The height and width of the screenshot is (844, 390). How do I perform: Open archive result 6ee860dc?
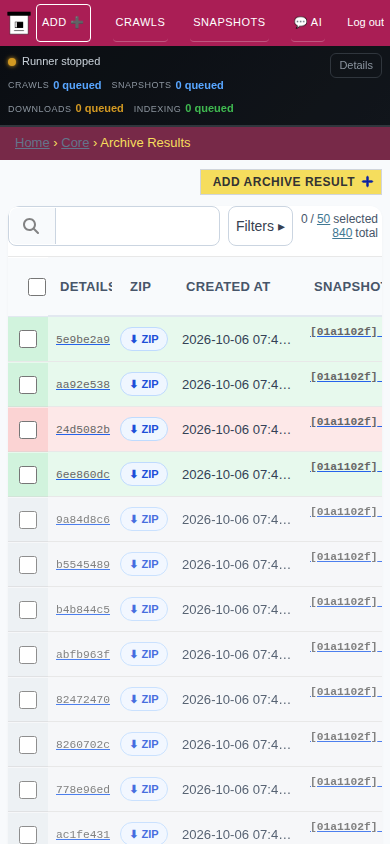point(83,475)
